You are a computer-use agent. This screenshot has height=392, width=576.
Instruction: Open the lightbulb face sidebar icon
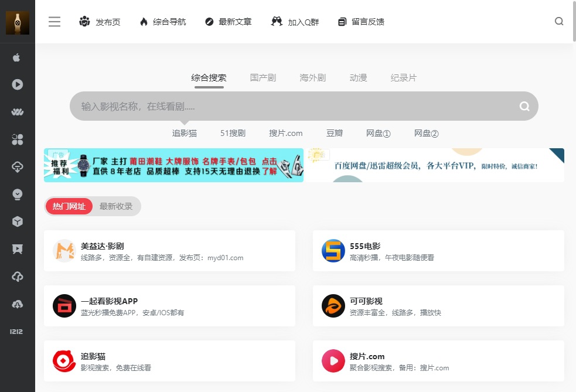17,195
